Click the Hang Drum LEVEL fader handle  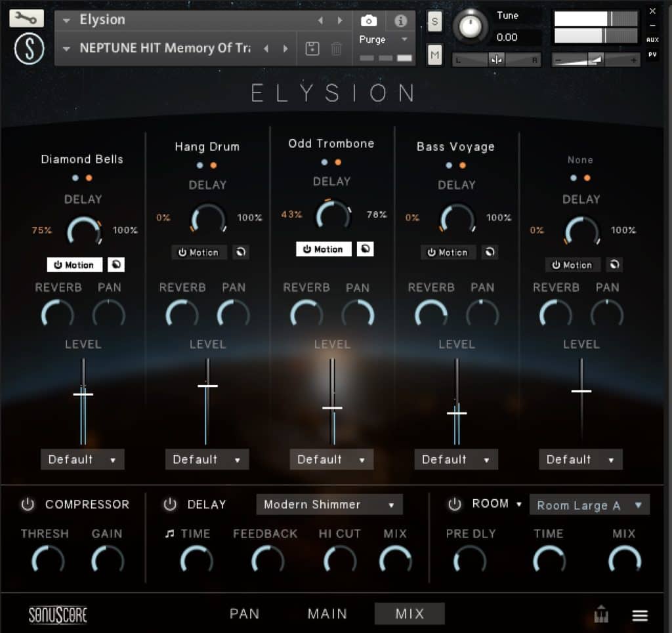coord(207,386)
